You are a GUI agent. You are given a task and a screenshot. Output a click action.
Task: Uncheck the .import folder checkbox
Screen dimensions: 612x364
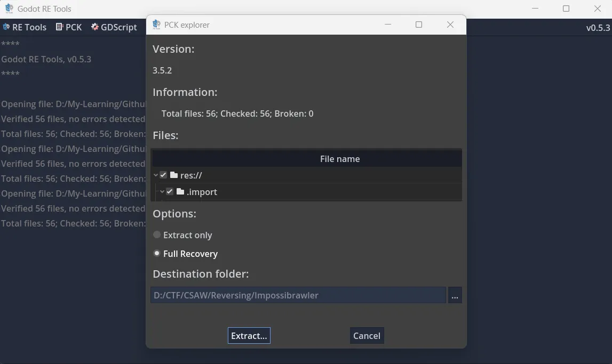tap(170, 192)
